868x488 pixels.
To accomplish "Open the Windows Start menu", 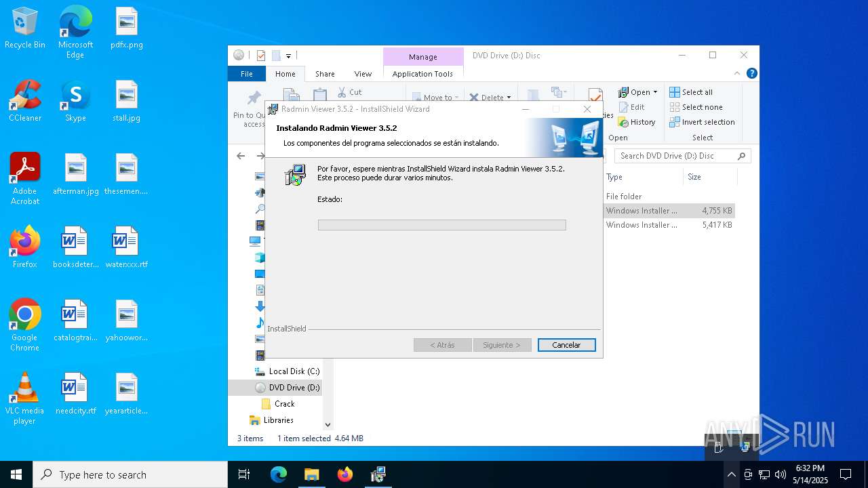I will click(x=16, y=474).
